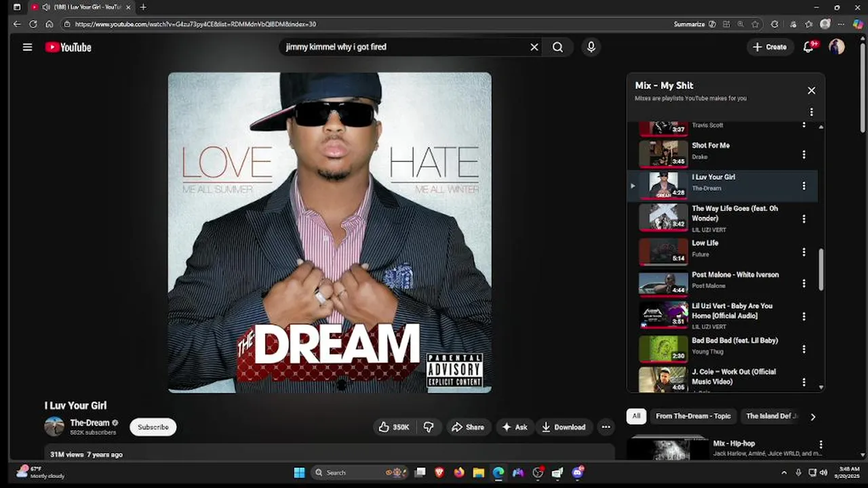
Task: Click the playlist panel scrollbar
Action: pyautogui.click(x=821, y=269)
